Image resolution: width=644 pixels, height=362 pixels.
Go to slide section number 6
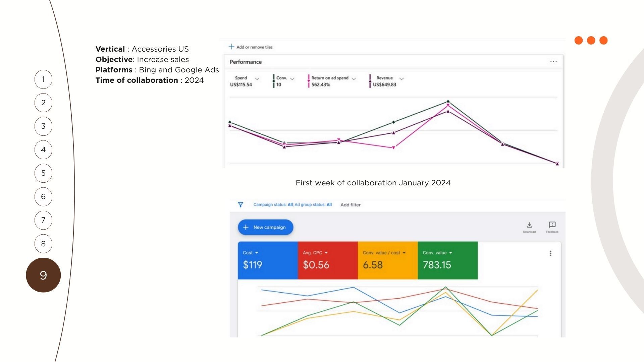(43, 197)
